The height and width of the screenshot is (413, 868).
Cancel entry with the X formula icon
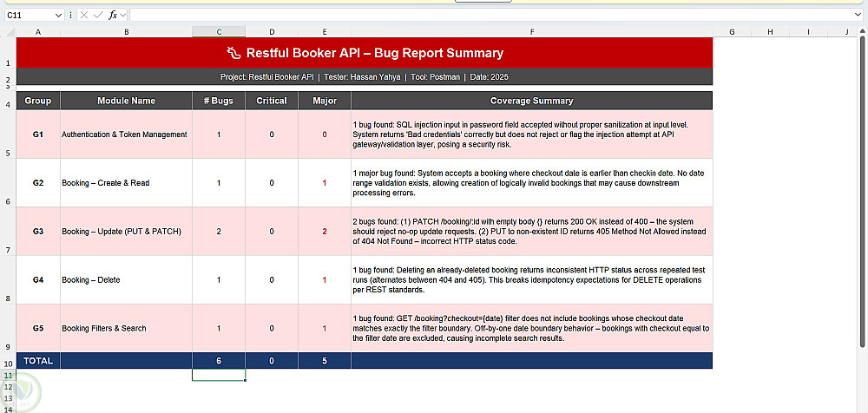[84, 15]
